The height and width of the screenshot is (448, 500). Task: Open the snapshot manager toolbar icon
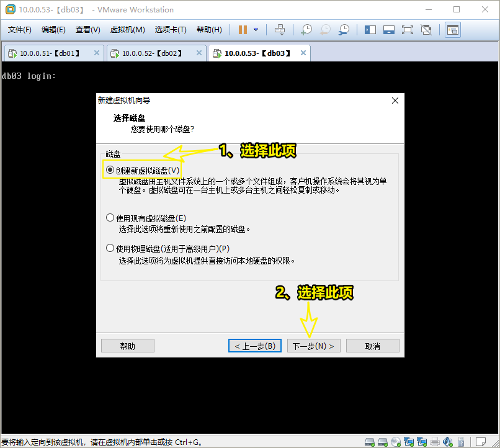pos(344,30)
